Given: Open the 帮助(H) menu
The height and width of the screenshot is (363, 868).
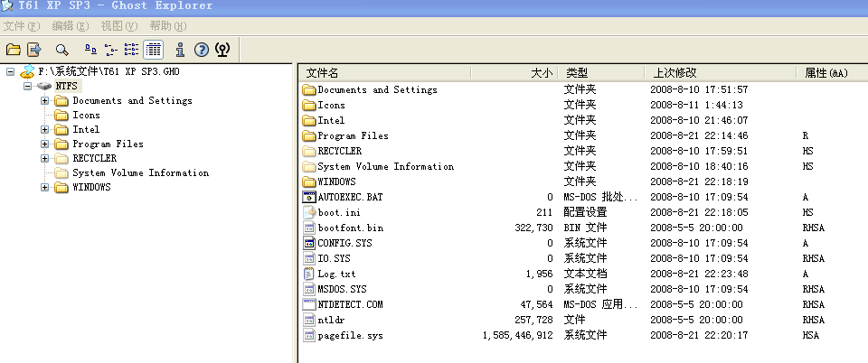Looking at the screenshot, I should tap(168, 26).
